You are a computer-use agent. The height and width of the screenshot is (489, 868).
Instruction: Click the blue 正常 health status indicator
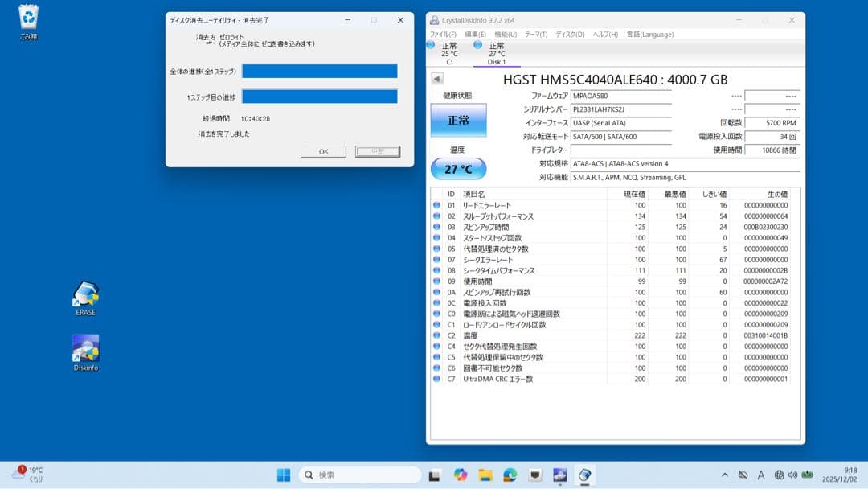[459, 119]
